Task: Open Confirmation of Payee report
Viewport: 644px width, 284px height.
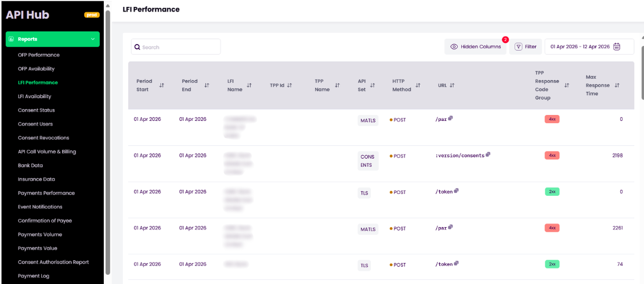Action: pyautogui.click(x=45, y=221)
